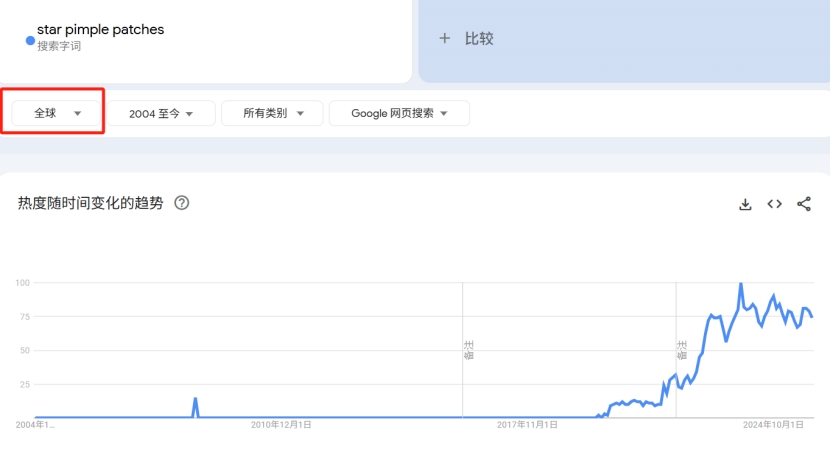Click the share icon on chart card

pyautogui.click(x=804, y=204)
